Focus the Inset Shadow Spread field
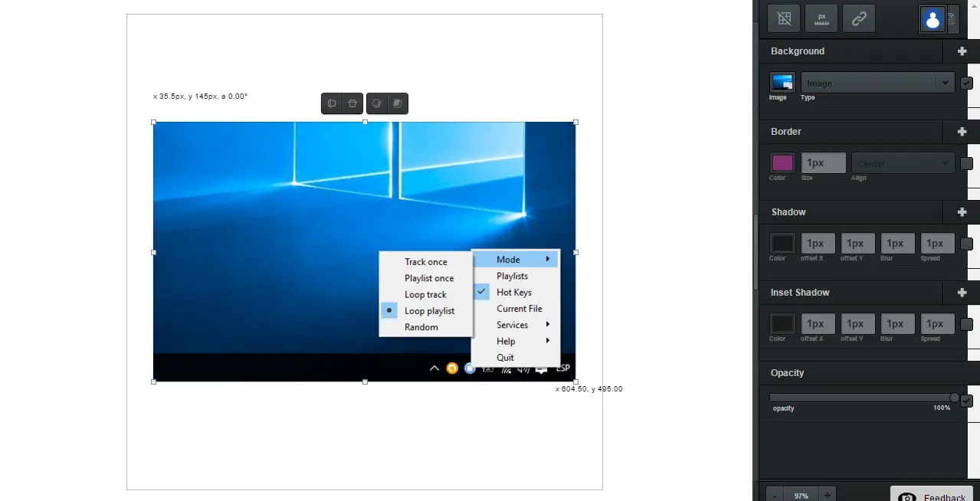This screenshot has width=980, height=501. click(x=937, y=324)
